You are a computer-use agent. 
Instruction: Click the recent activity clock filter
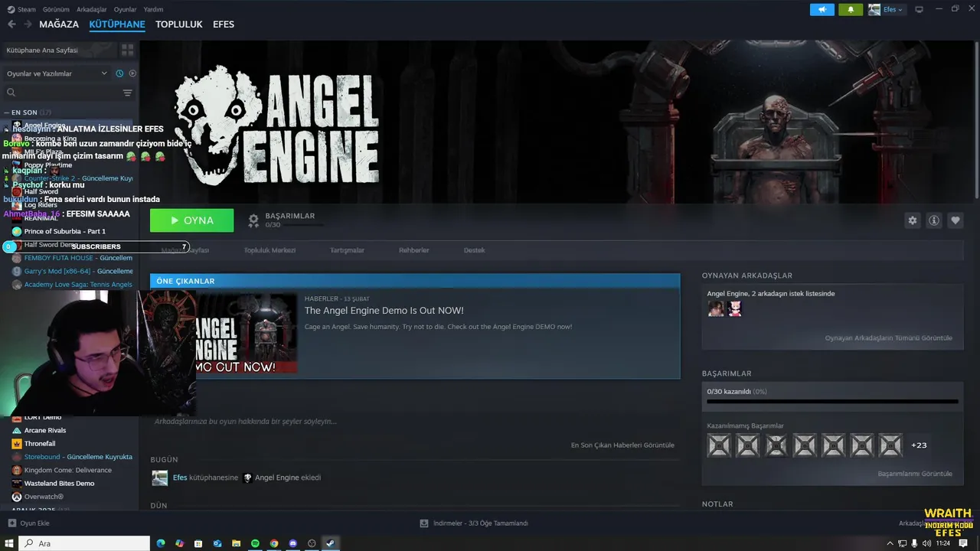(x=119, y=73)
